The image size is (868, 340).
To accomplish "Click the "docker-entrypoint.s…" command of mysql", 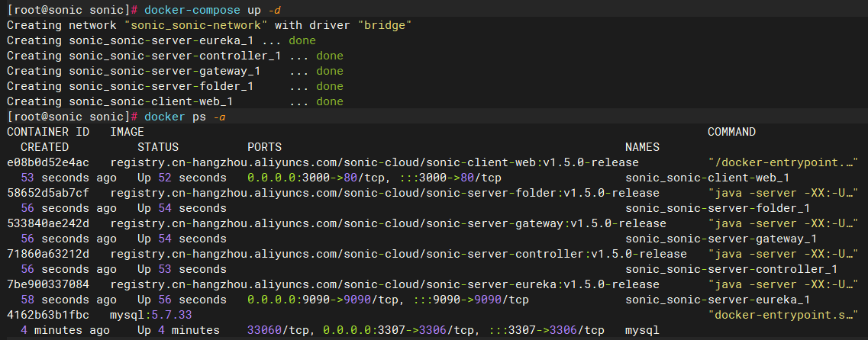I will tap(782, 315).
